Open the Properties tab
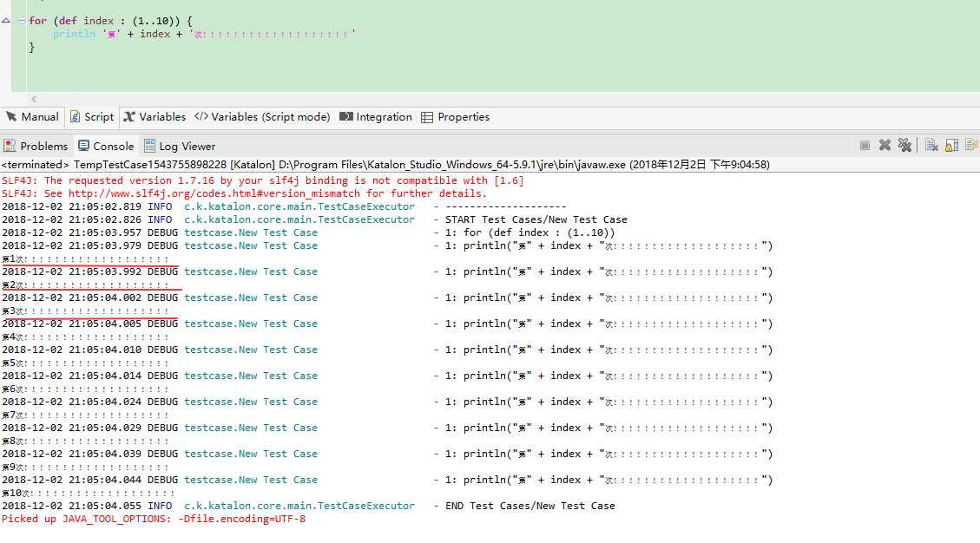 456,117
